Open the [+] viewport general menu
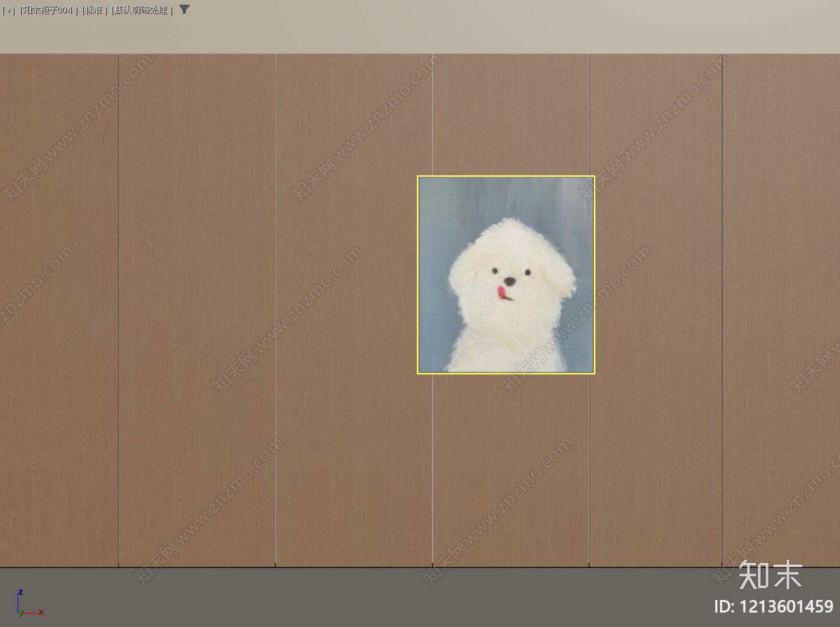 [9, 10]
